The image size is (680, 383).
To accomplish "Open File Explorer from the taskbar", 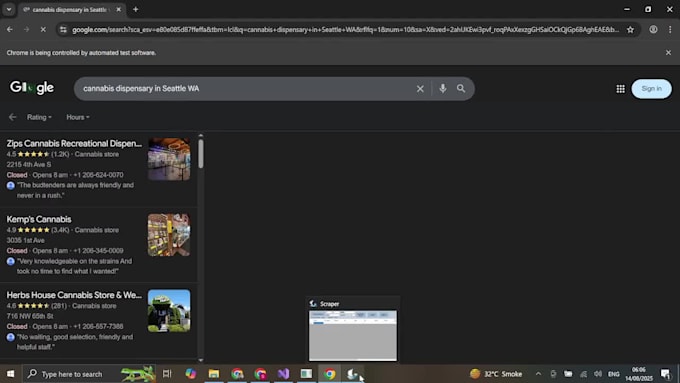I will coord(214,373).
